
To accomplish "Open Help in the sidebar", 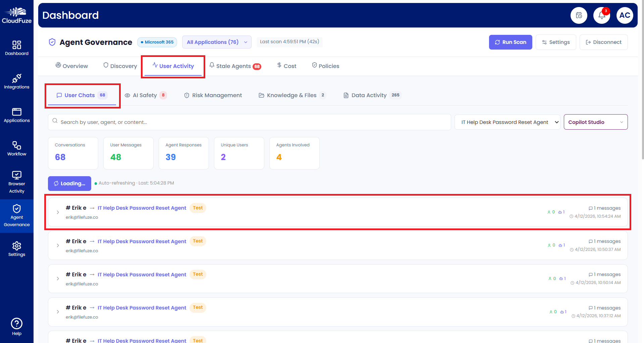I will (17, 327).
